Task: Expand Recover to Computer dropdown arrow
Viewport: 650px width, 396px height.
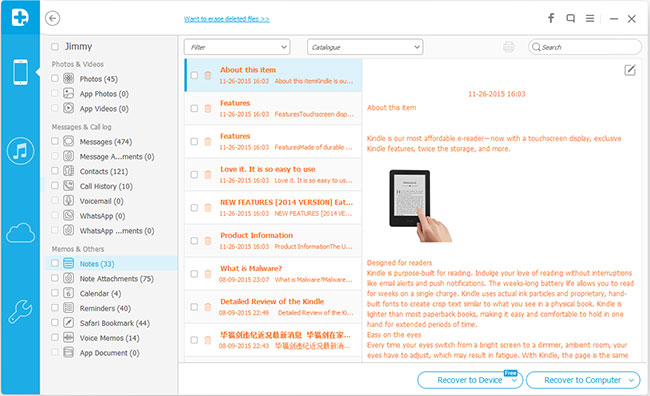Action: tap(631, 380)
